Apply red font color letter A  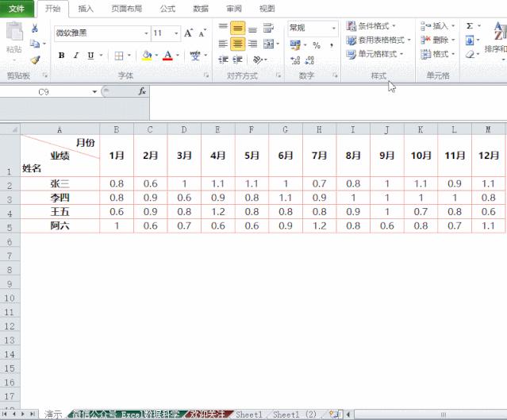point(167,56)
